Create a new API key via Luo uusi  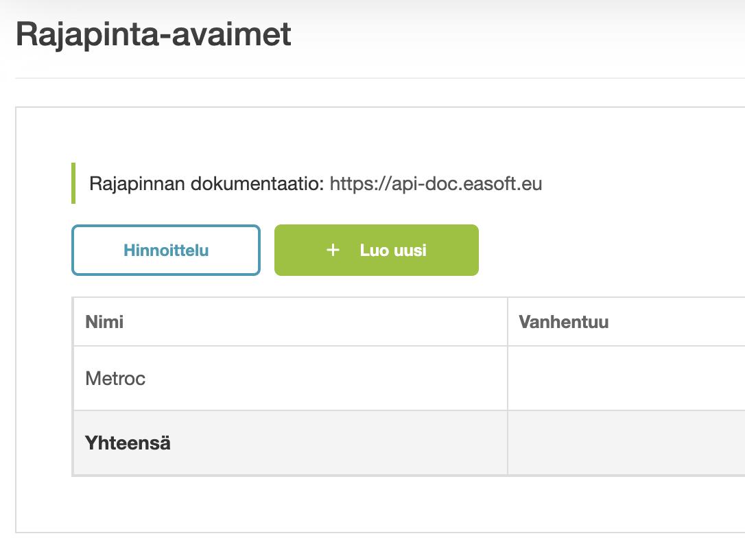coord(376,250)
